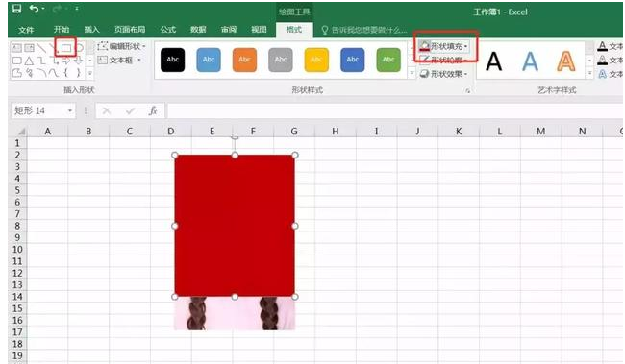Select the right brace shape
The image size is (625, 364).
pyautogui.click(x=78, y=73)
